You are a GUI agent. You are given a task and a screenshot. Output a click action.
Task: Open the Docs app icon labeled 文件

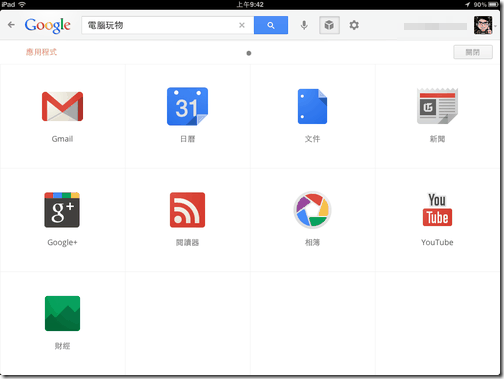click(x=312, y=106)
